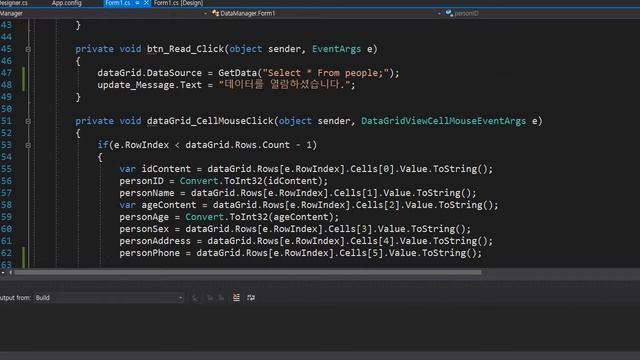Click on personID assignment at line 56
The width and height of the screenshot is (640, 360).
(141, 181)
